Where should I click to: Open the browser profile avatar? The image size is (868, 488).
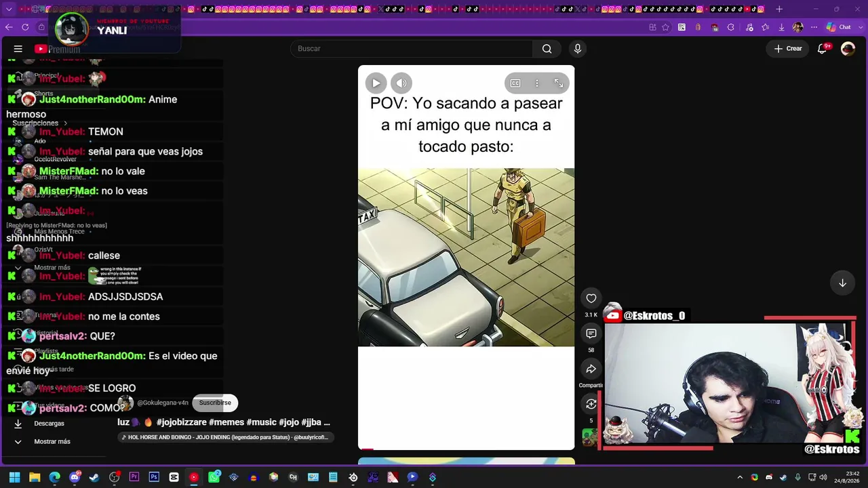pyautogui.click(x=797, y=27)
